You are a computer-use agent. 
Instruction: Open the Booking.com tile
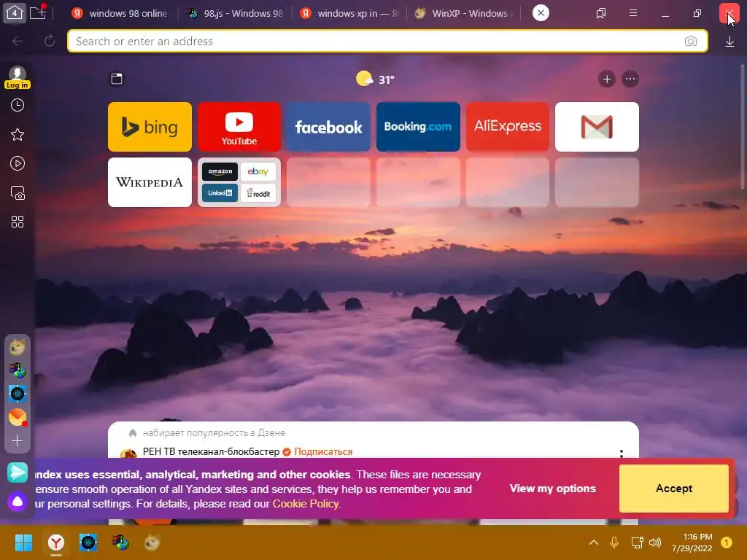coord(418,127)
